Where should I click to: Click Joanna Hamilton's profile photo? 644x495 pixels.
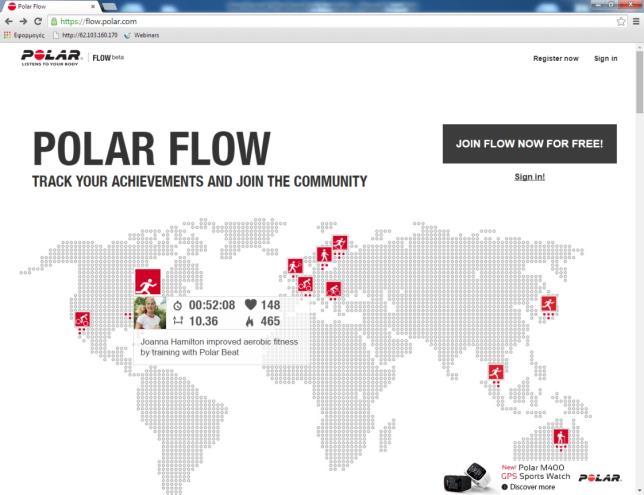point(150,313)
